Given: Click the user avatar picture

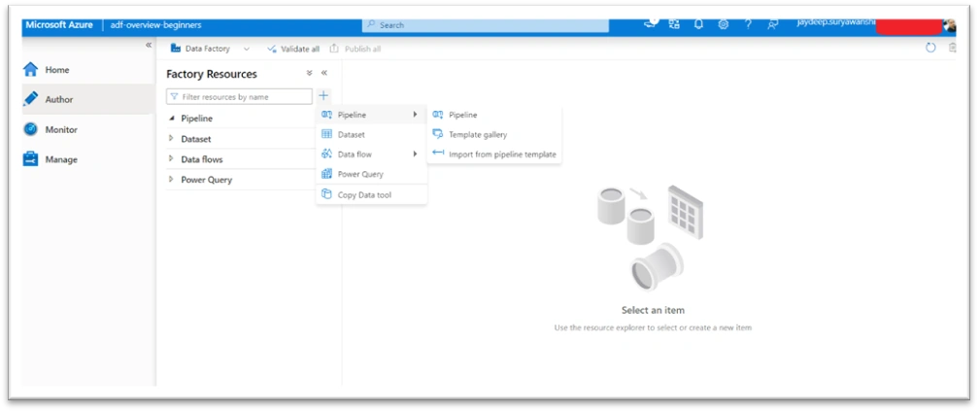Looking at the screenshot, I should (950, 25).
